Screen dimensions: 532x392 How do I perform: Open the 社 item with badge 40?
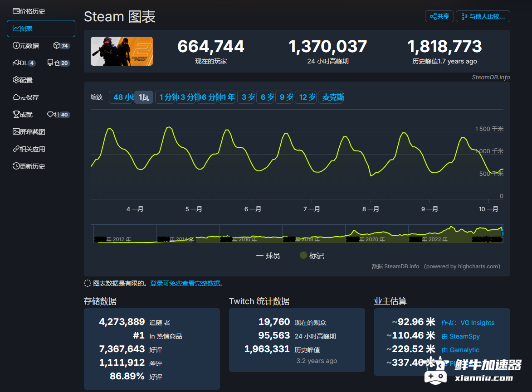click(59, 115)
